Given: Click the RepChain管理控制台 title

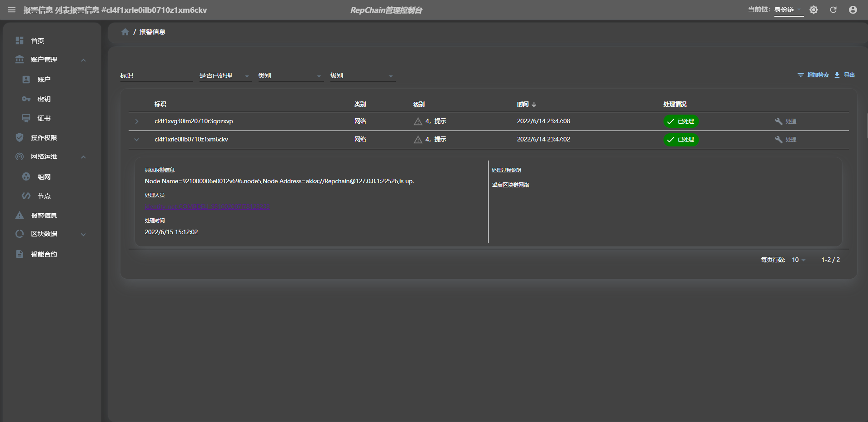Looking at the screenshot, I should 386,10.
